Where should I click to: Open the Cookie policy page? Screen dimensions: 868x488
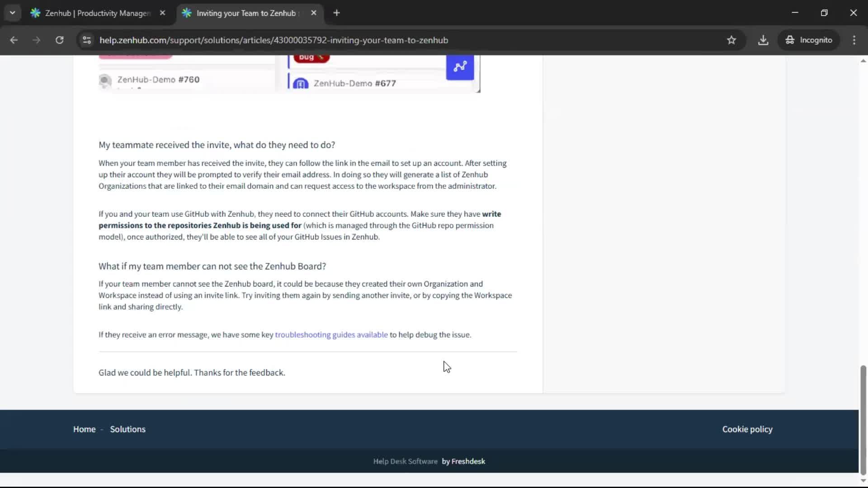pos(747,429)
